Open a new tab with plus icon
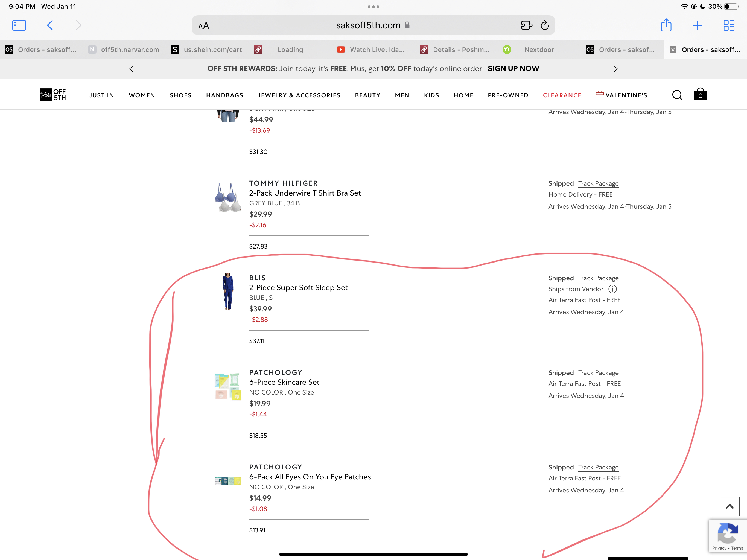Screen dimensions: 747x560 coord(697,25)
